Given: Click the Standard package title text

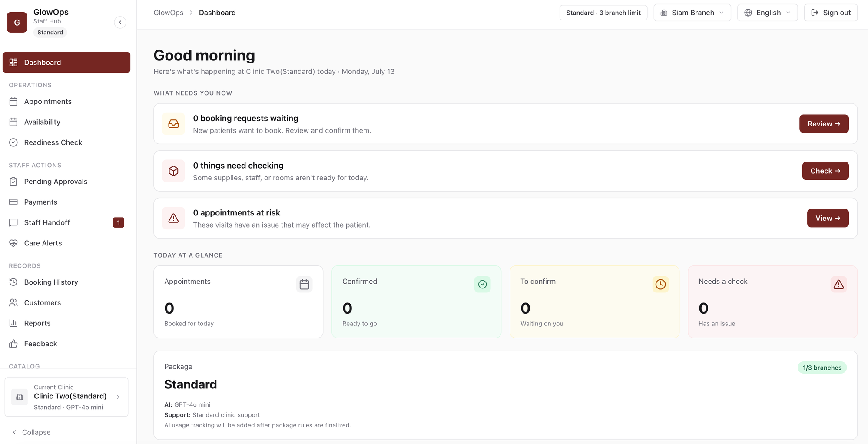Looking at the screenshot, I should click(190, 384).
